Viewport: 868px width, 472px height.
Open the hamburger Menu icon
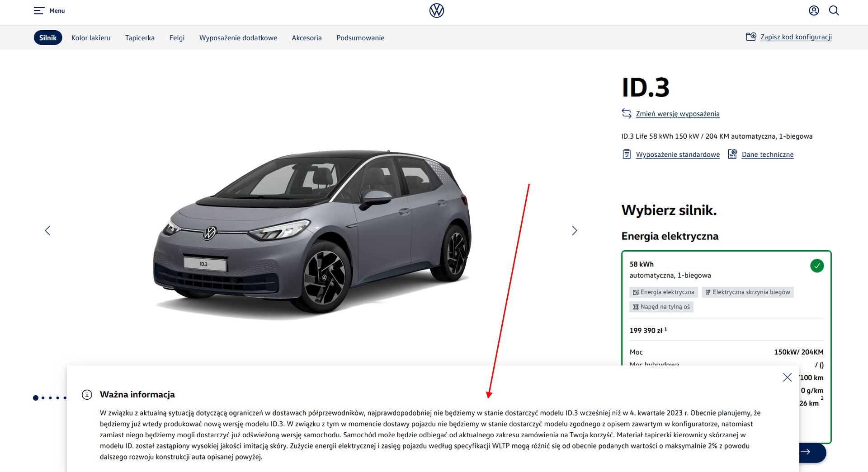39,10
